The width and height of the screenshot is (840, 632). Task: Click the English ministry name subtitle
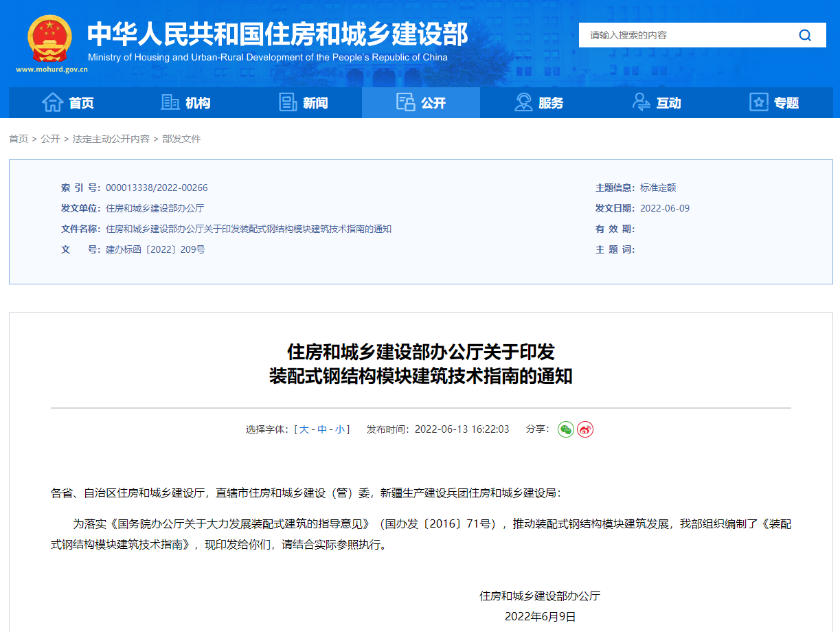click(268, 58)
